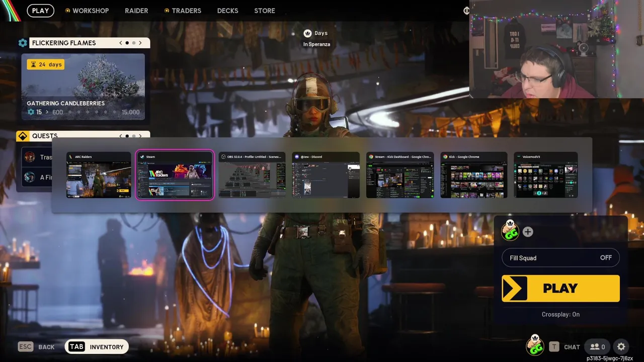This screenshot has width=644, height=362.
Task: Switch to the Decks tab
Action: pos(227,11)
